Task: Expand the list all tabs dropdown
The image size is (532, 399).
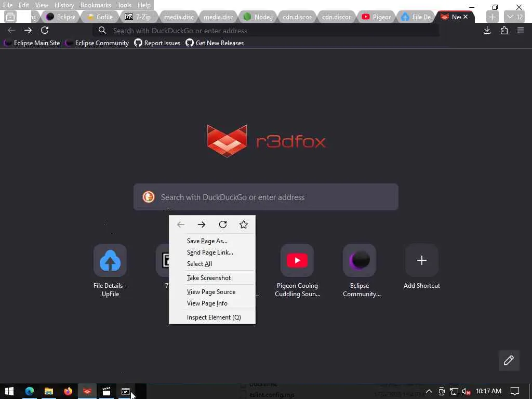Action: [514, 17]
